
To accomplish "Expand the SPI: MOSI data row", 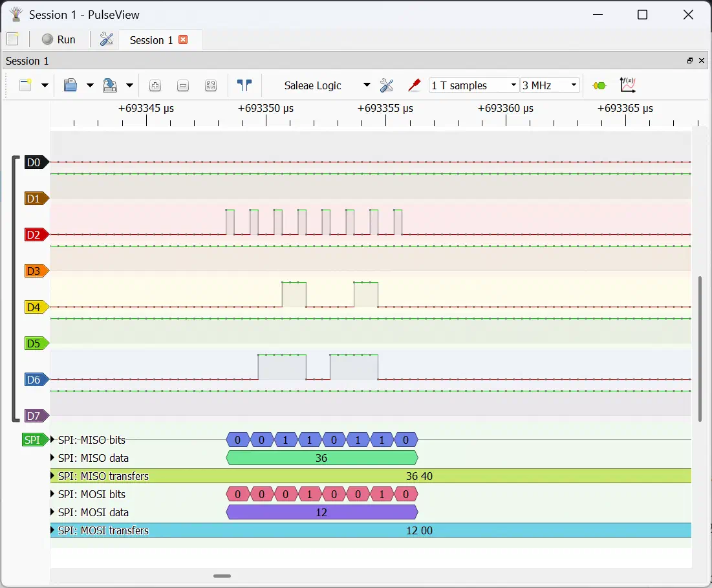I will click(52, 512).
